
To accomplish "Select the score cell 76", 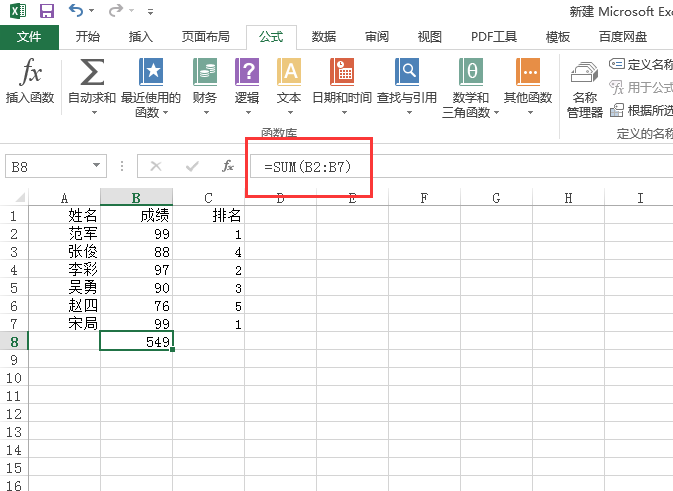I will click(136, 306).
